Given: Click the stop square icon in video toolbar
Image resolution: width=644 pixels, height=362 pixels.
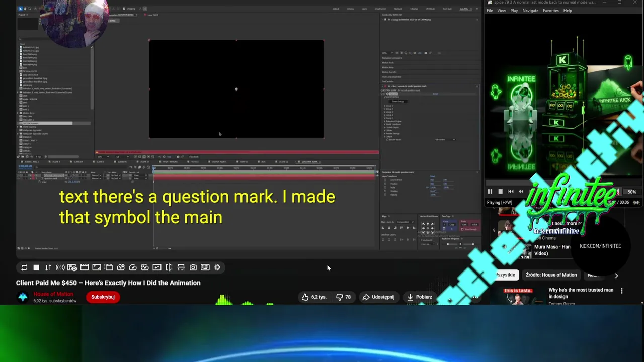Looking at the screenshot, I should click(x=36, y=267).
